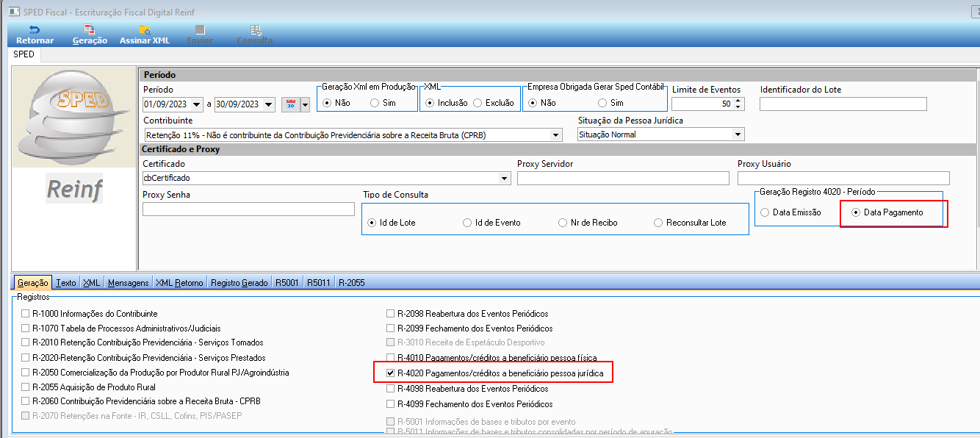Screen dimensions: 980x438
Task: Switch to the XML tab
Action: 92,283
